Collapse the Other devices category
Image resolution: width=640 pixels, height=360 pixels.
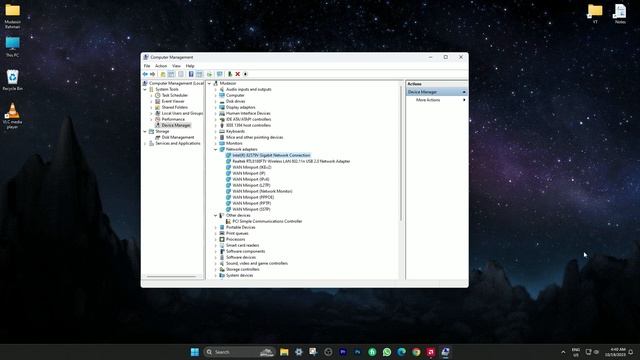coord(216,216)
